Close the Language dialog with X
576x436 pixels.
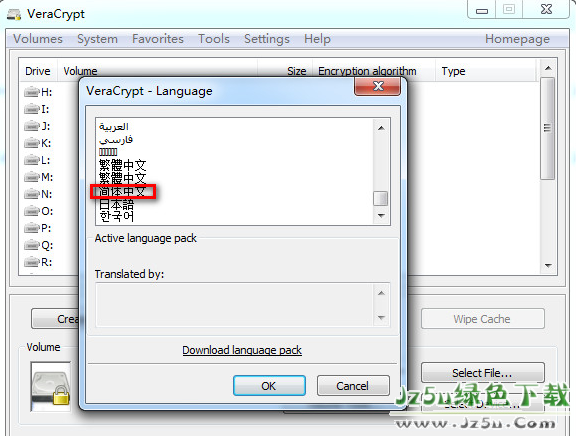click(377, 87)
